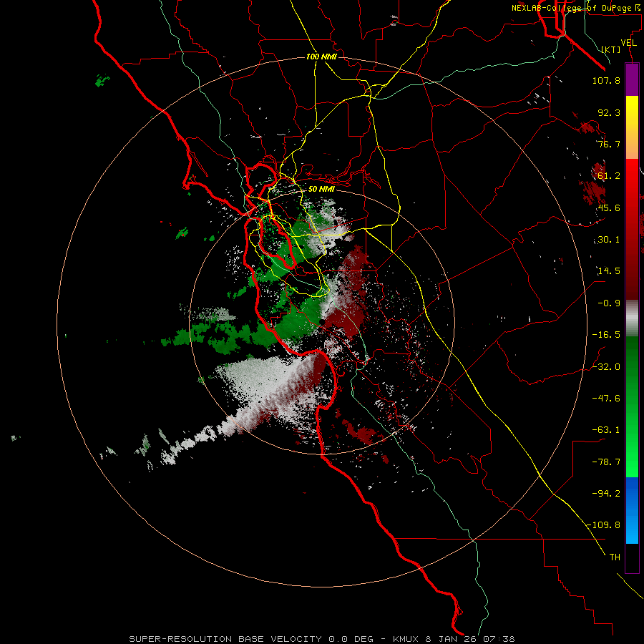The height and width of the screenshot is (644, 644).
Task: Click the 14.5 value on the velocity scale
Action: click(x=609, y=271)
